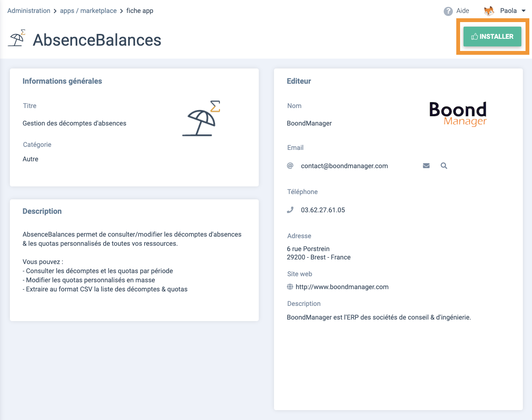
Task: Click line about Extraire au format CSV
Action: click(105, 289)
